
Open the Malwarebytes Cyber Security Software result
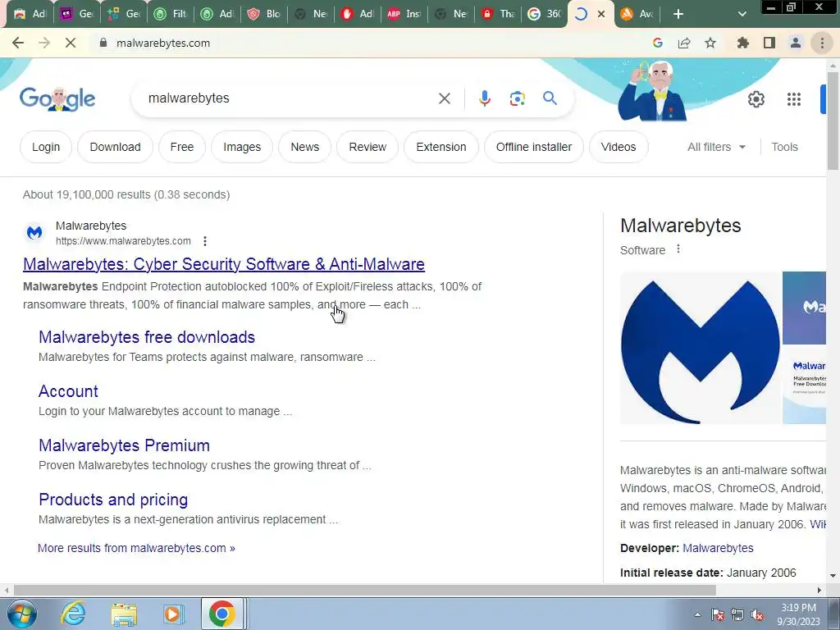(224, 264)
